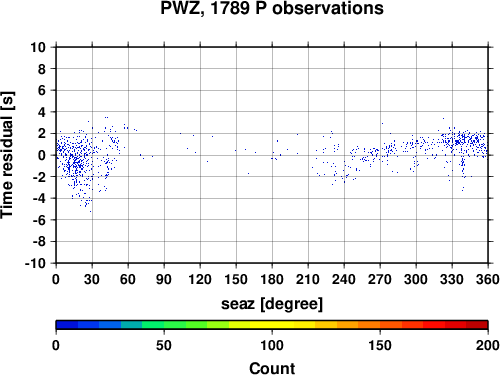Click the x-axis tick label 180
This screenshot has width=500, height=375.
[x=272, y=279]
